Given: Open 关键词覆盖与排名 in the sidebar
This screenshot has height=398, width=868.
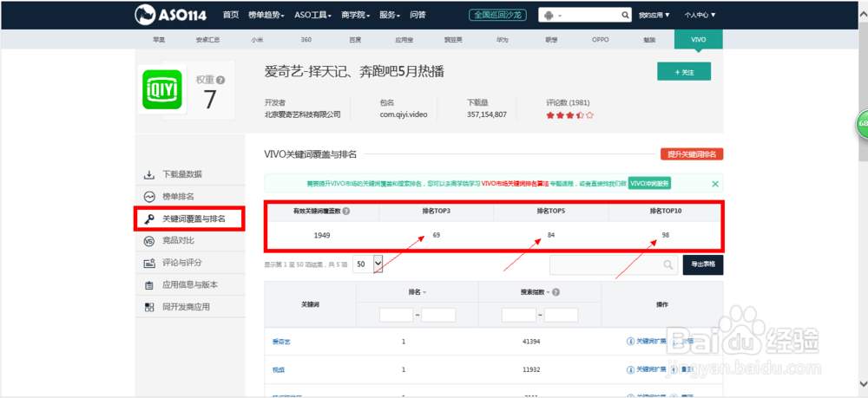Looking at the screenshot, I should tap(194, 219).
